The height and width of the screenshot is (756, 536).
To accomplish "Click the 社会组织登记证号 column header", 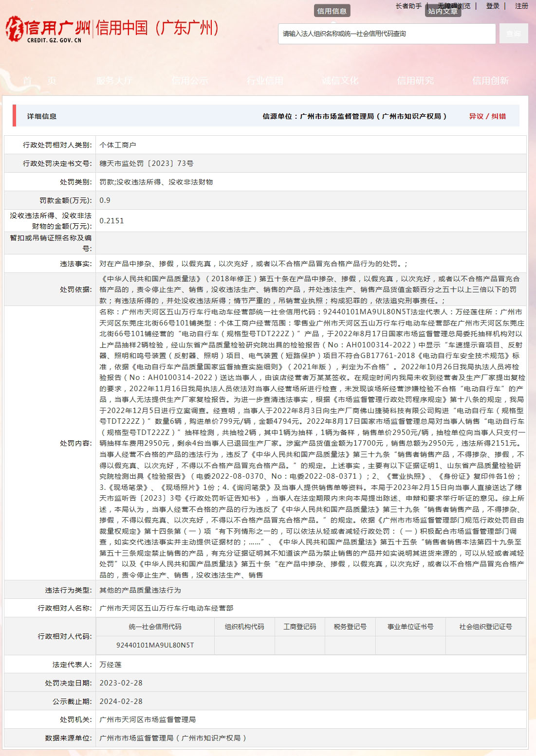I will pyautogui.click(x=486, y=627).
